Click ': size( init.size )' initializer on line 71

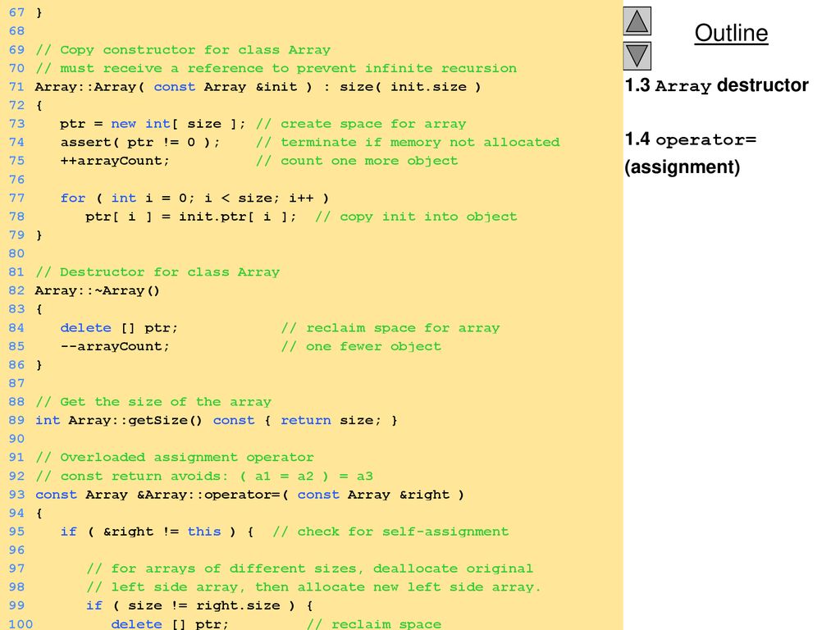click(x=402, y=87)
